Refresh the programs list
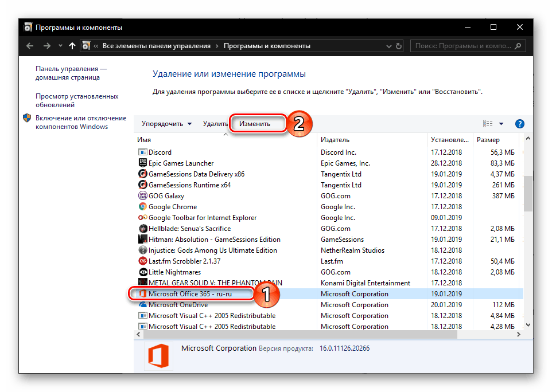The image size is (552, 392). [399, 46]
